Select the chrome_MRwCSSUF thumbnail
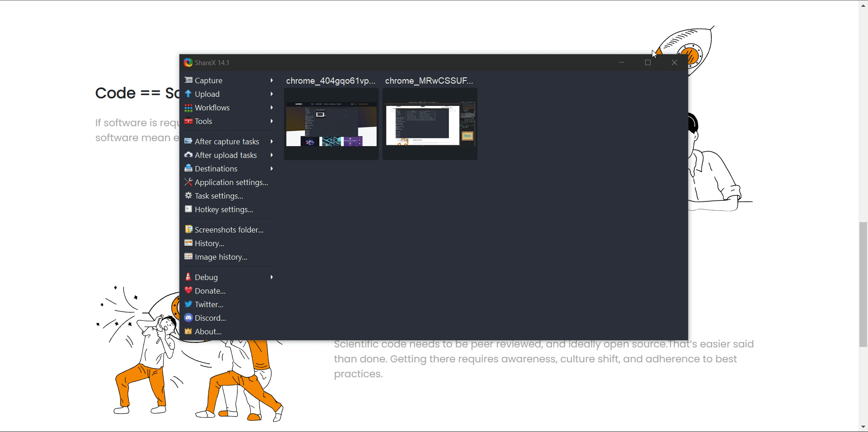 point(430,123)
